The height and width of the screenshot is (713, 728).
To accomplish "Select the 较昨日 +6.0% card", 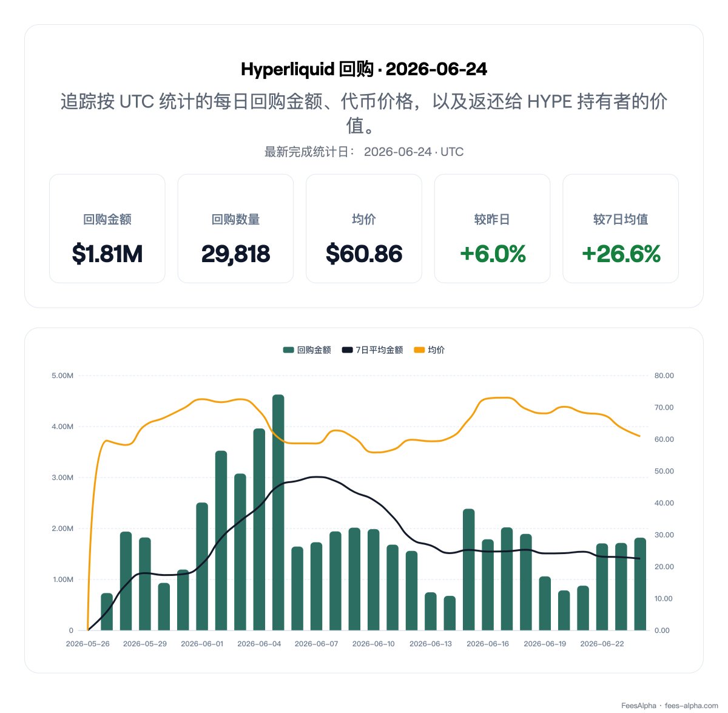I will pyautogui.click(x=493, y=229).
